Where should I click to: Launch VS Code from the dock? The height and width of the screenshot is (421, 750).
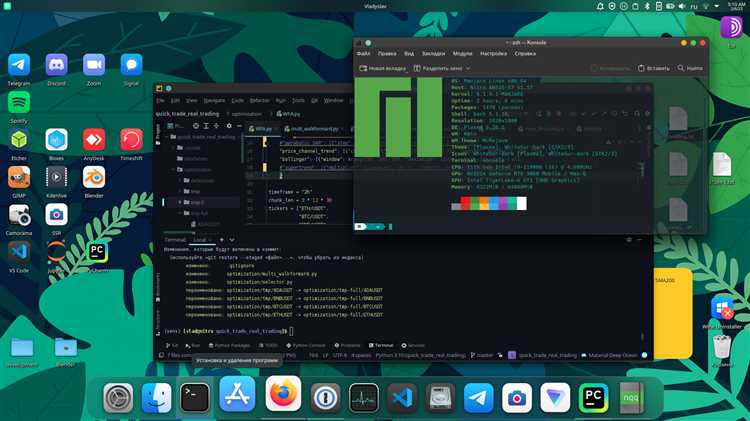pos(402,398)
